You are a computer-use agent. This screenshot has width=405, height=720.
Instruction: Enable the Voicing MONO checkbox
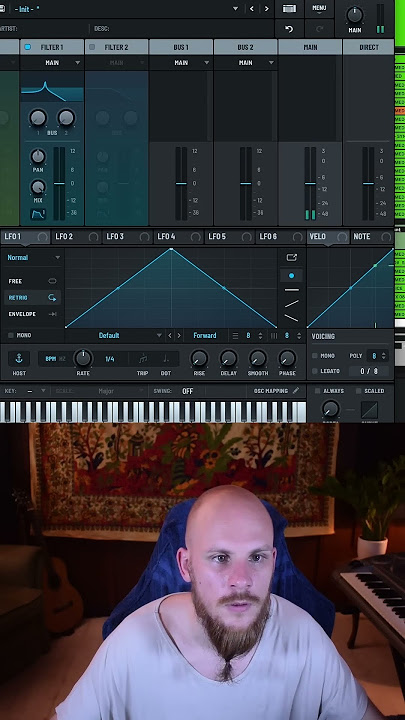coord(315,356)
